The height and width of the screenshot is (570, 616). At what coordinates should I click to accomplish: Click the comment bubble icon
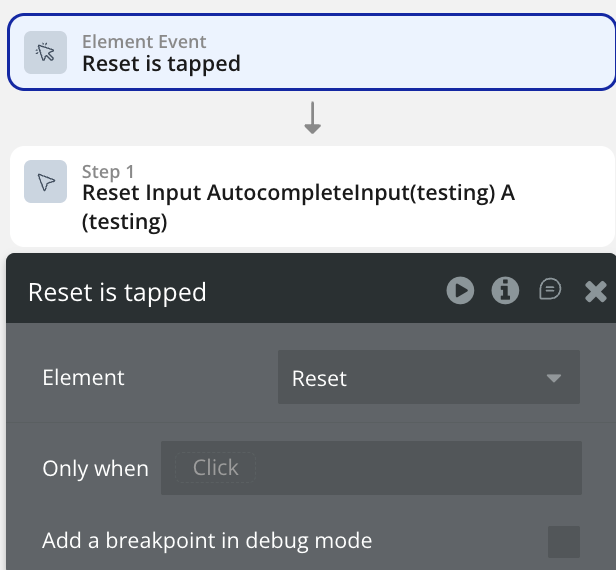coord(550,290)
